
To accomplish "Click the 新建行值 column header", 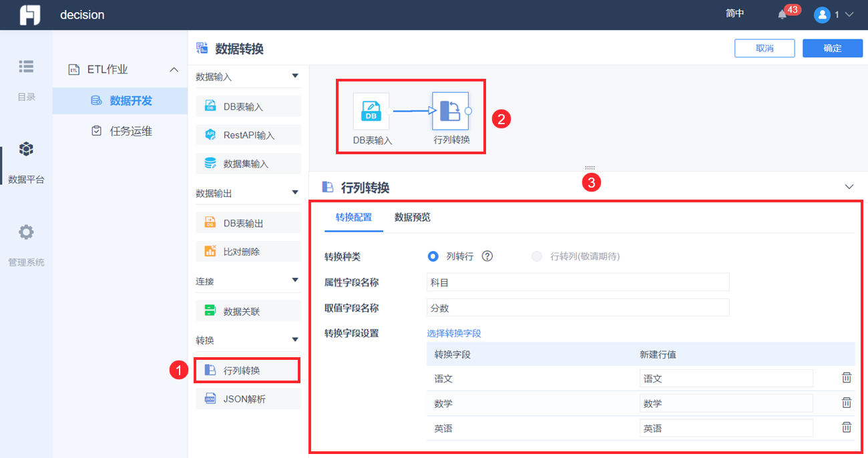I will (658, 355).
